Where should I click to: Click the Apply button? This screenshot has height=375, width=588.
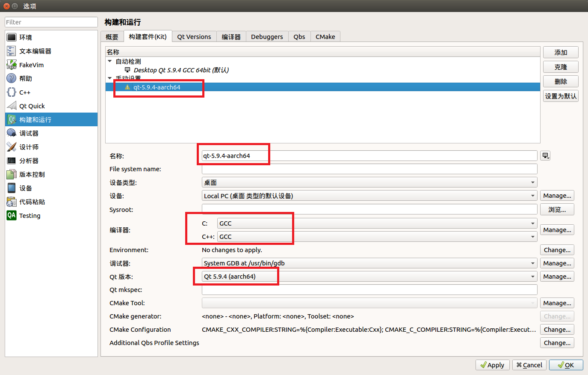(492, 365)
